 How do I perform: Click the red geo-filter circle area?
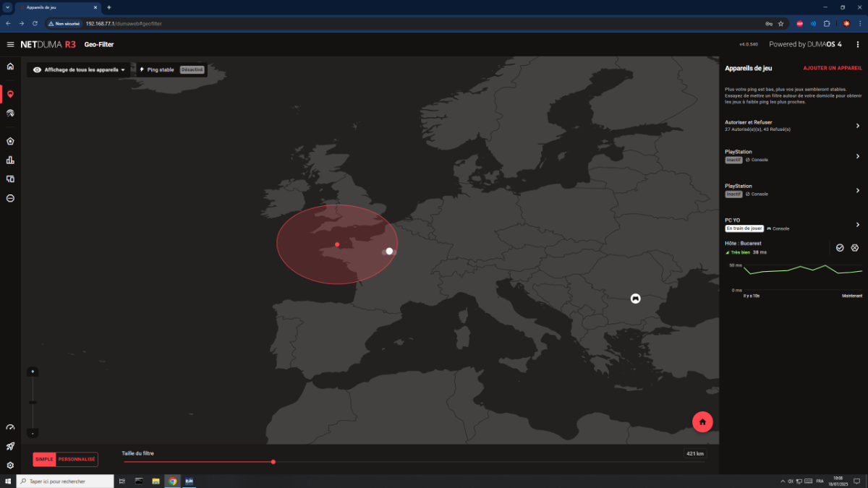tap(337, 244)
